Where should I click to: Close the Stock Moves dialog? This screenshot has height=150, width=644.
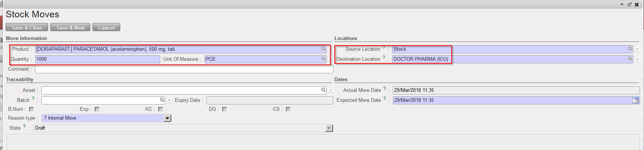[x=637, y=4]
